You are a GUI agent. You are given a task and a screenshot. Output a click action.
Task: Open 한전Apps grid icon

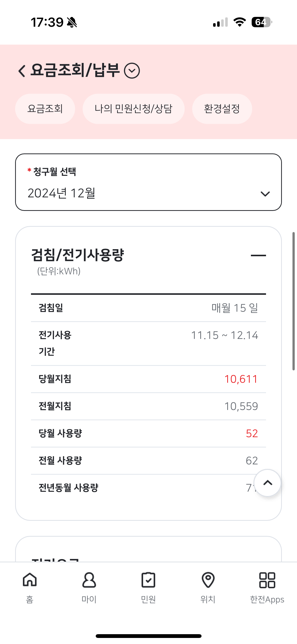(267, 579)
